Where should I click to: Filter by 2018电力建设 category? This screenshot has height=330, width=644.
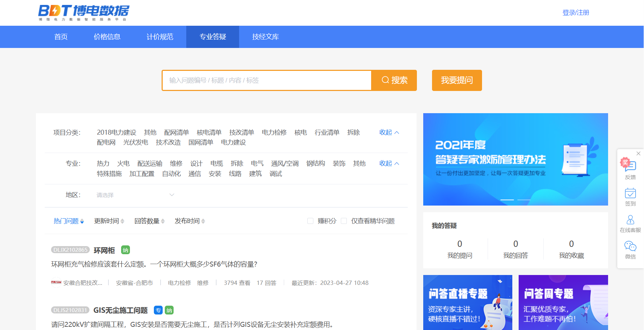click(117, 132)
